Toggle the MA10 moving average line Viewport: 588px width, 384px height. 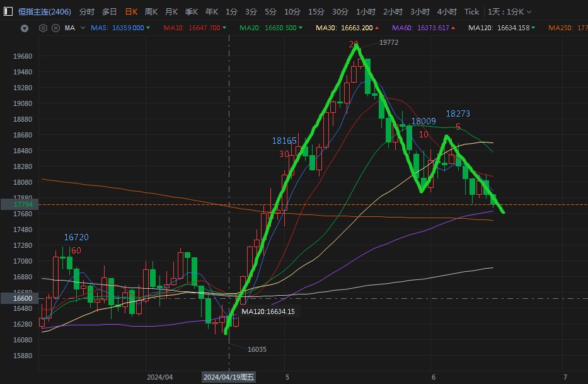pos(192,28)
